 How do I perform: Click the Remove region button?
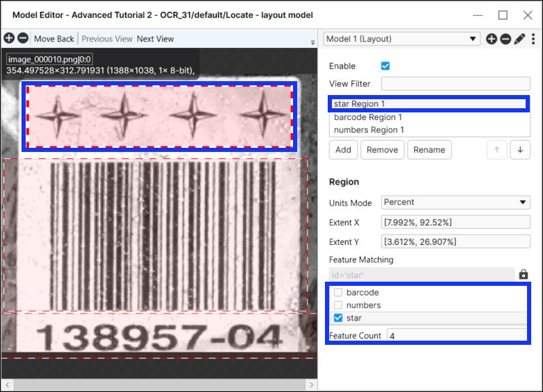coord(382,150)
